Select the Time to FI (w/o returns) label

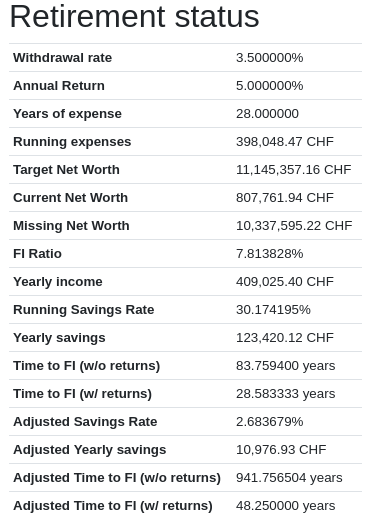(x=87, y=366)
